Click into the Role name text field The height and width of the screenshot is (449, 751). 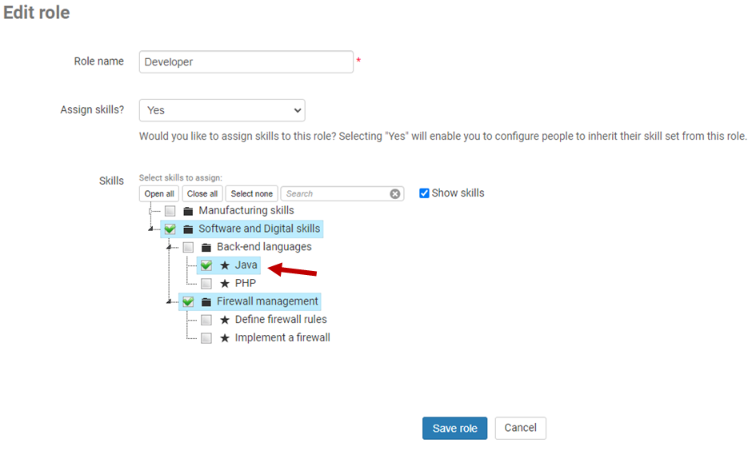246,62
